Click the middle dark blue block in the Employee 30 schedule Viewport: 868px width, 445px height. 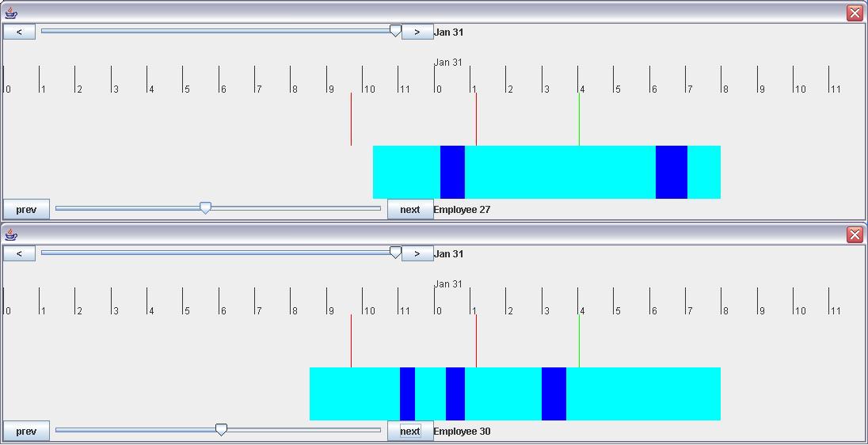[x=455, y=394]
